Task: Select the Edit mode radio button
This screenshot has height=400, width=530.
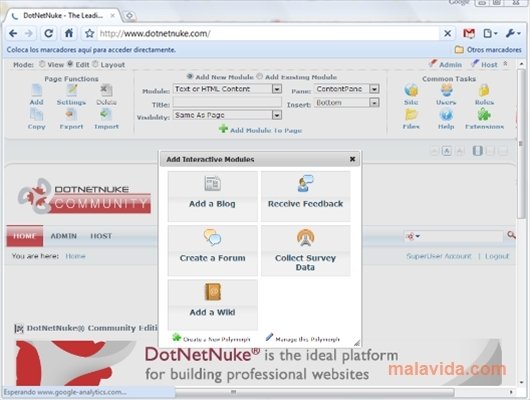Action: point(70,64)
